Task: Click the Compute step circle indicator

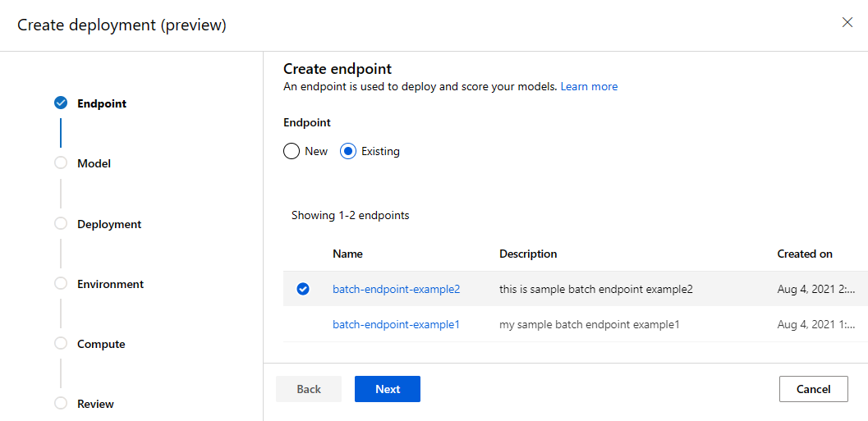Action: [x=60, y=343]
